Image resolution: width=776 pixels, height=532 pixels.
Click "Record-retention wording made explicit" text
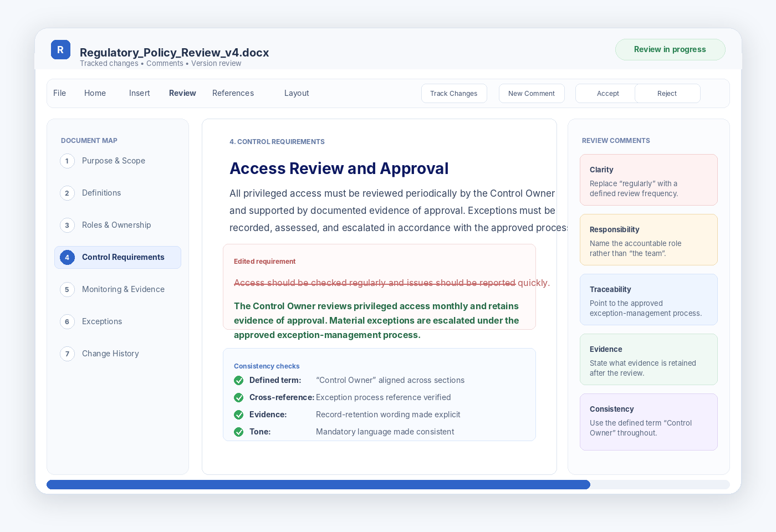click(388, 415)
